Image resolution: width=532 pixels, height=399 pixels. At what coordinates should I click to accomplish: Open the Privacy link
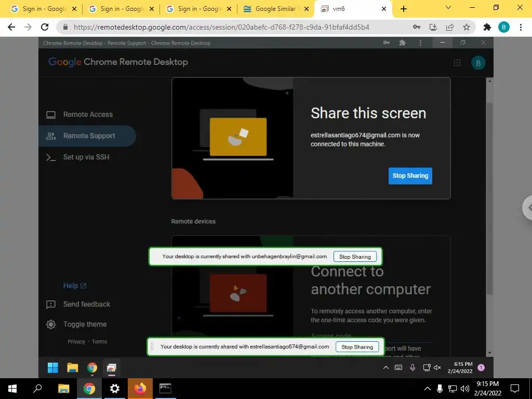pos(76,342)
